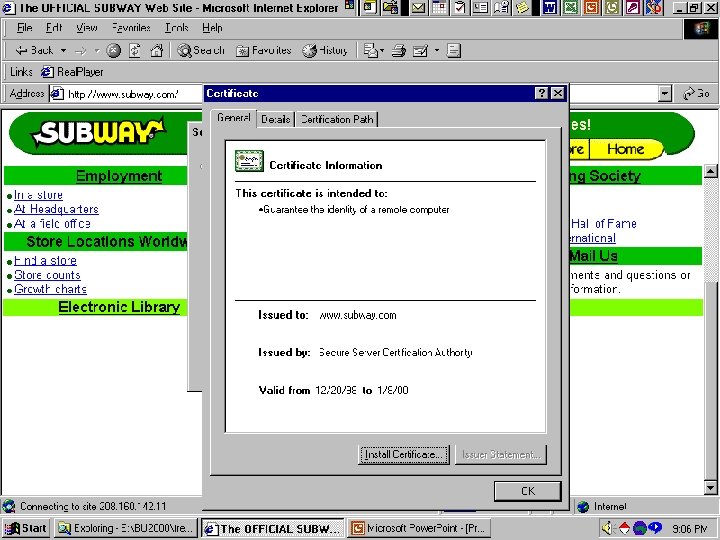720x540 pixels.
Task: Open the Help menu
Action: pos(212,28)
